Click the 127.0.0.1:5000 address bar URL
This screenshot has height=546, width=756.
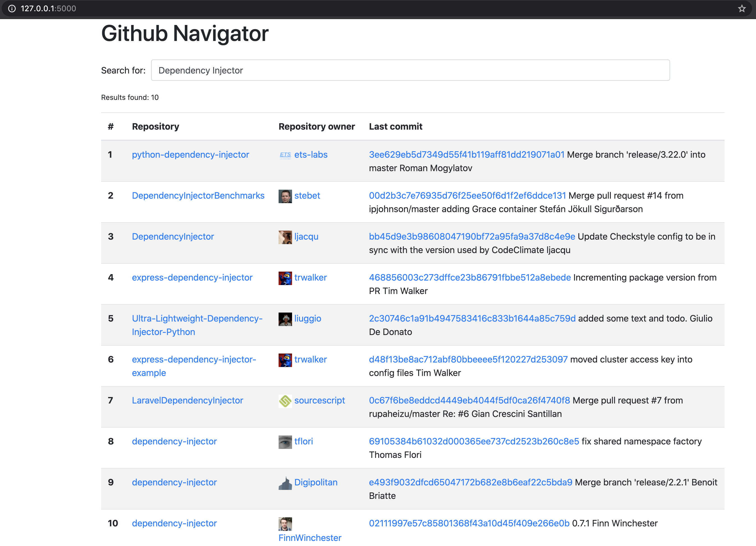pyautogui.click(x=48, y=8)
